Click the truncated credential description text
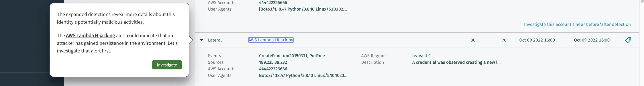Image resolution: width=644 pixels, height=86 pixels. click(x=456, y=62)
